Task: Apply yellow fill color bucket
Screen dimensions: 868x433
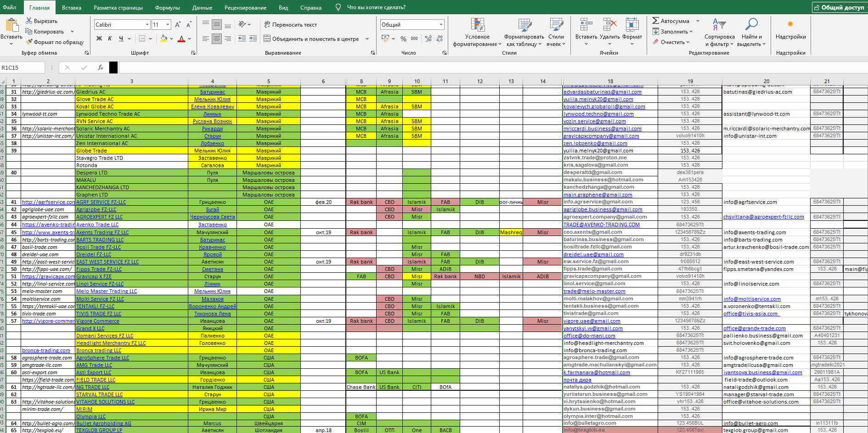Action: 163,39
